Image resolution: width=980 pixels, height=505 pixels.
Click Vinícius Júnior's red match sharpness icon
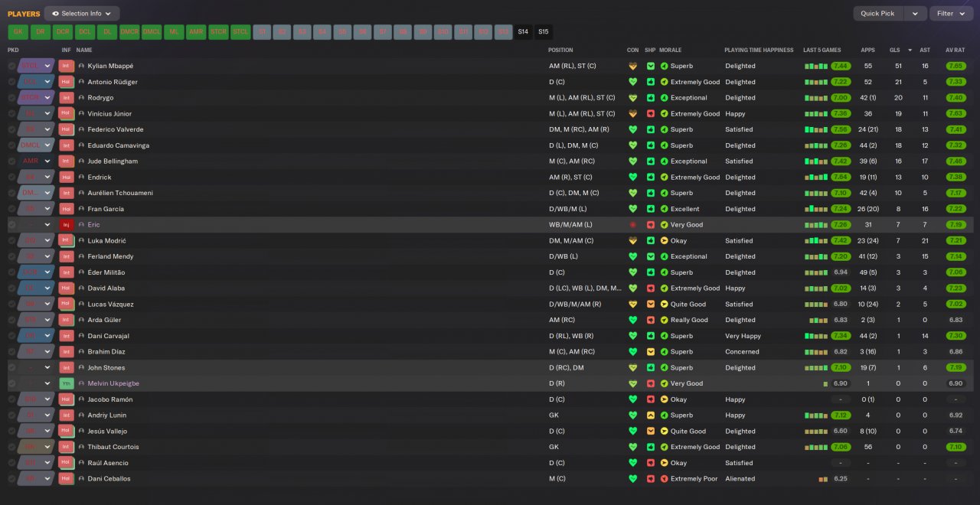(x=651, y=113)
